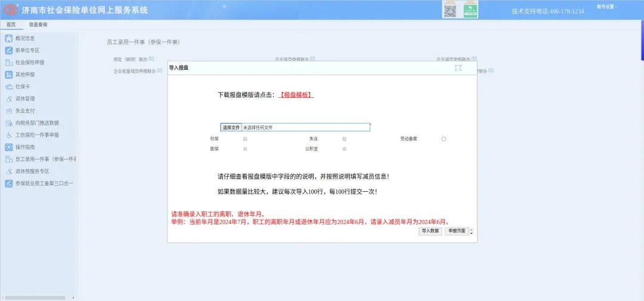
Task: Tick the 劳动备案 checkbox
Action: pos(444,139)
